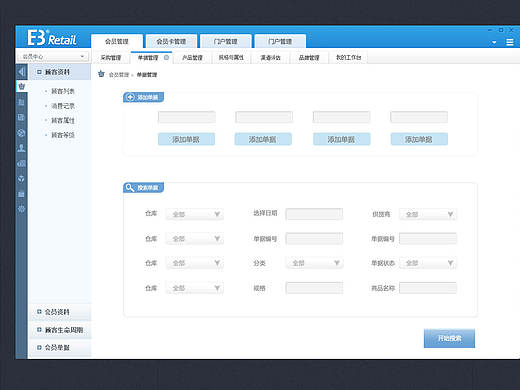Expand the 顾客生命周期 section
520x390 pixels.
pyautogui.click(x=60, y=330)
